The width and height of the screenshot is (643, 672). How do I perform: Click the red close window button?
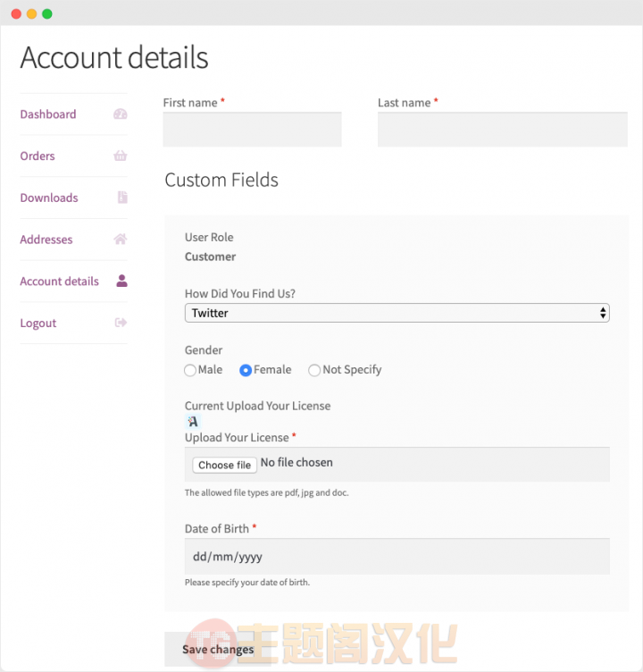pos(16,13)
